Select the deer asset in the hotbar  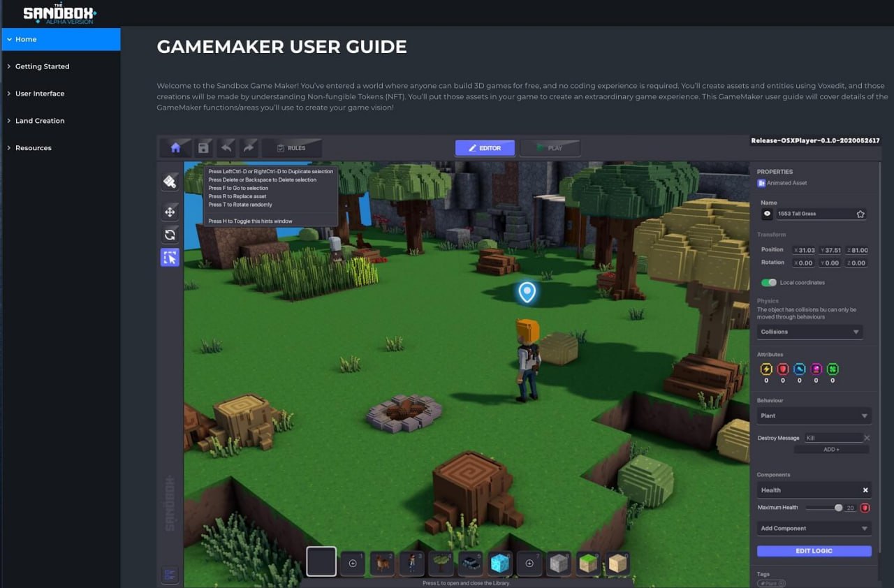(x=382, y=563)
